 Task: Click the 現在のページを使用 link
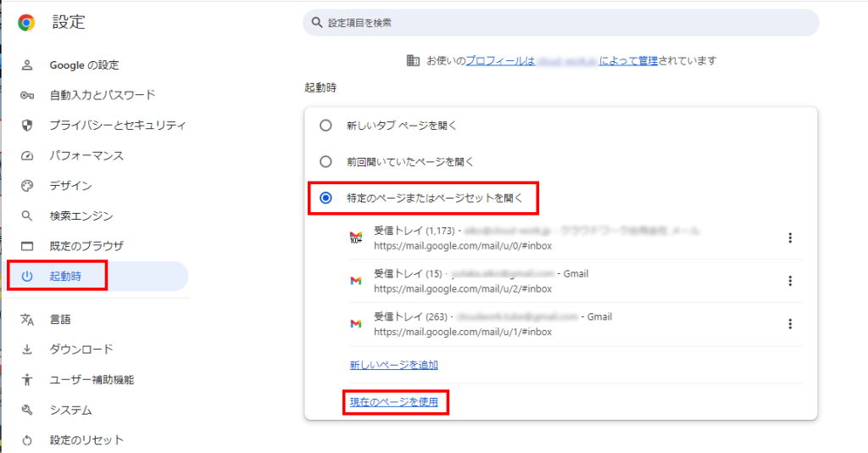pos(393,402)
